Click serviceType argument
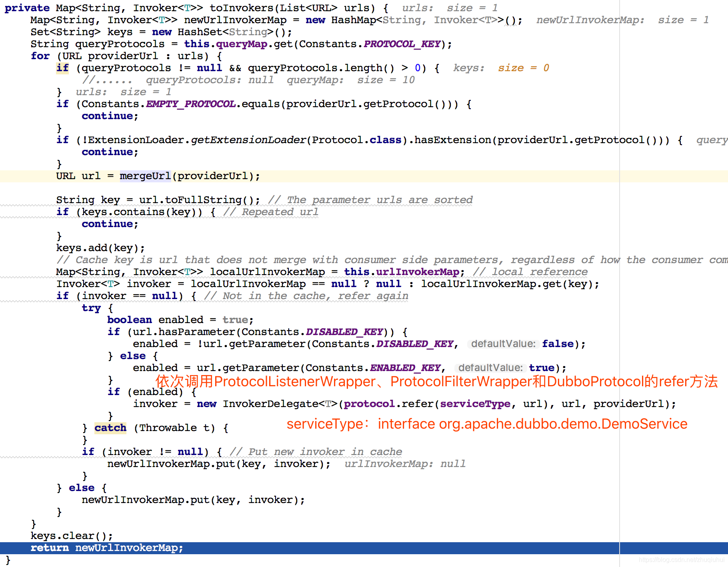This screenshot has width=728, height=567. pyautogui.click(x=475, y=404)
